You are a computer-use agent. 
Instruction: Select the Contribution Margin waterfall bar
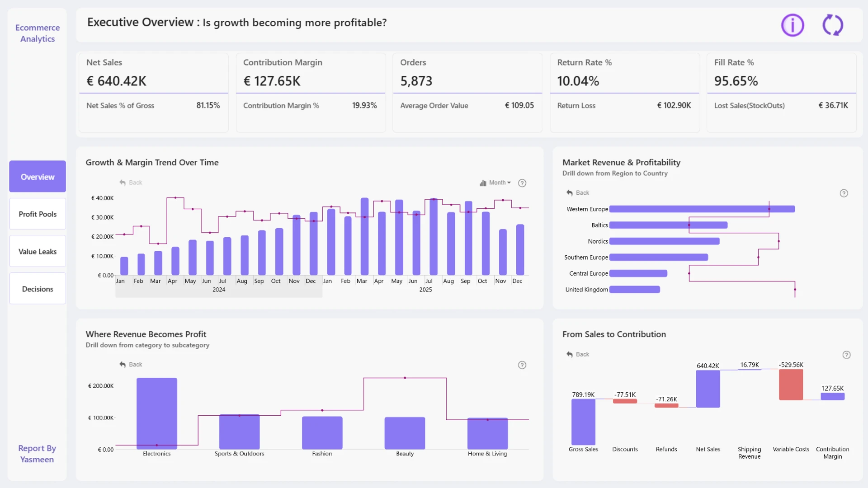[x=832, y=397]
